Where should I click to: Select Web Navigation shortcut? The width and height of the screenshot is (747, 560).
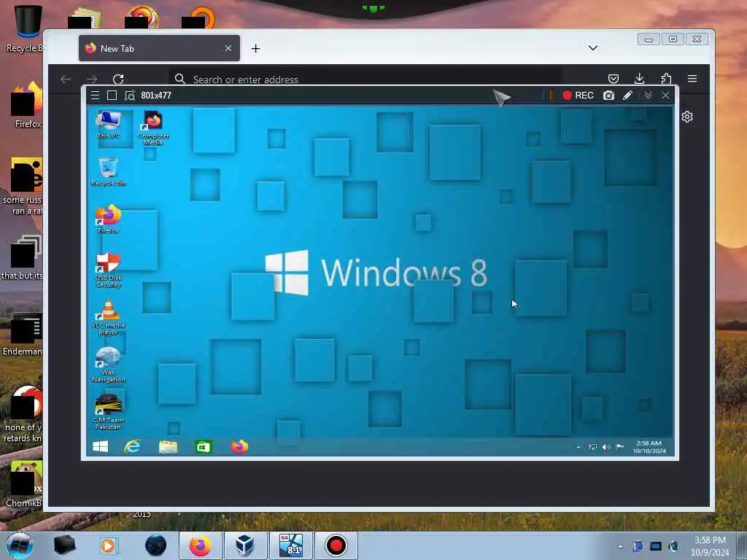(x=109, y=365)
